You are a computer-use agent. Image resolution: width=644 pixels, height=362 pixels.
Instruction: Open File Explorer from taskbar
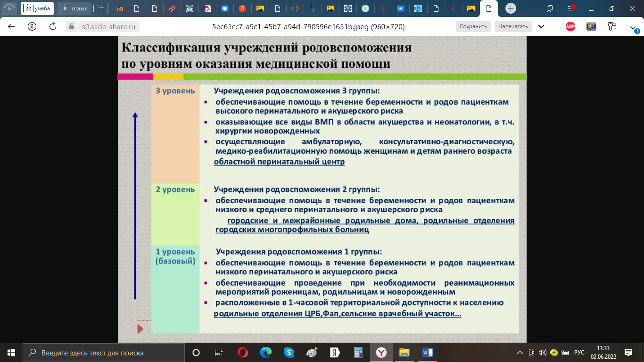coord(405,352)
